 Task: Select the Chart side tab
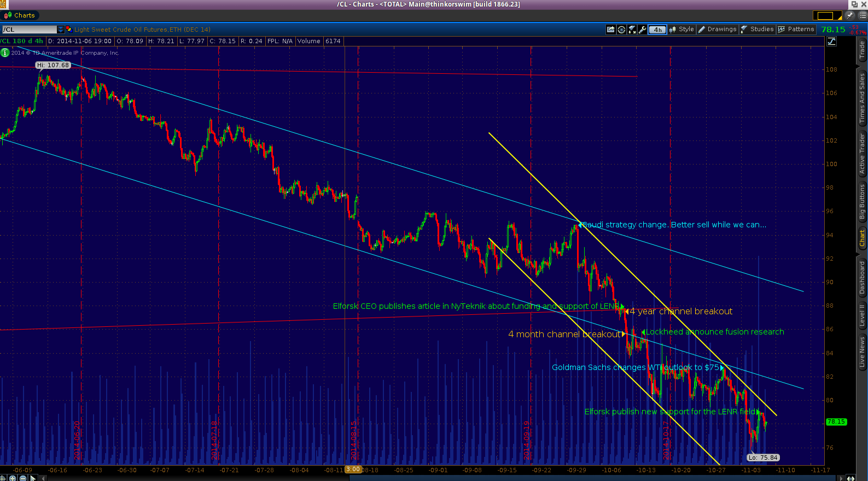[x=863, y=238]
